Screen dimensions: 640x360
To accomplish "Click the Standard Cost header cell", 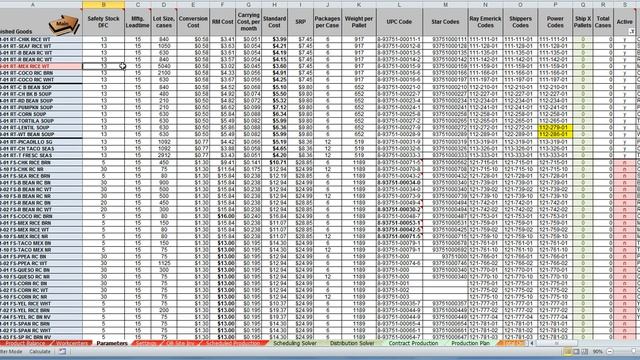I will click(274, 22).
